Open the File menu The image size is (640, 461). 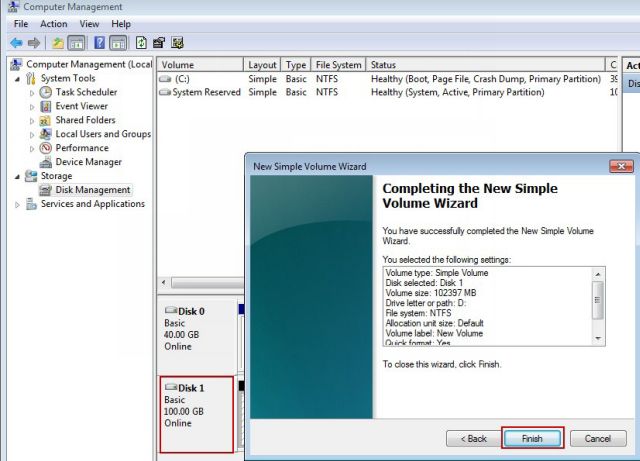pyautogui.click(x=21, y=24)
